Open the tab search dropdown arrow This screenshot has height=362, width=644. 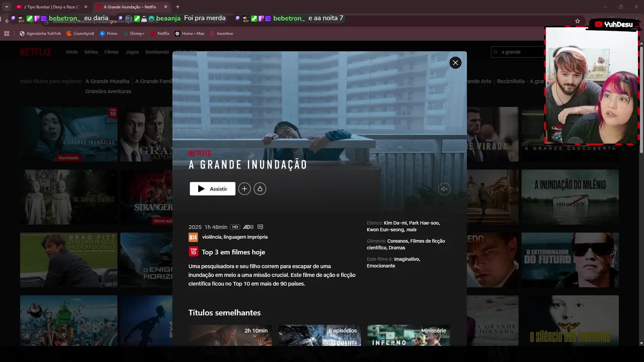pyautogui.click(x=7, y=7)
